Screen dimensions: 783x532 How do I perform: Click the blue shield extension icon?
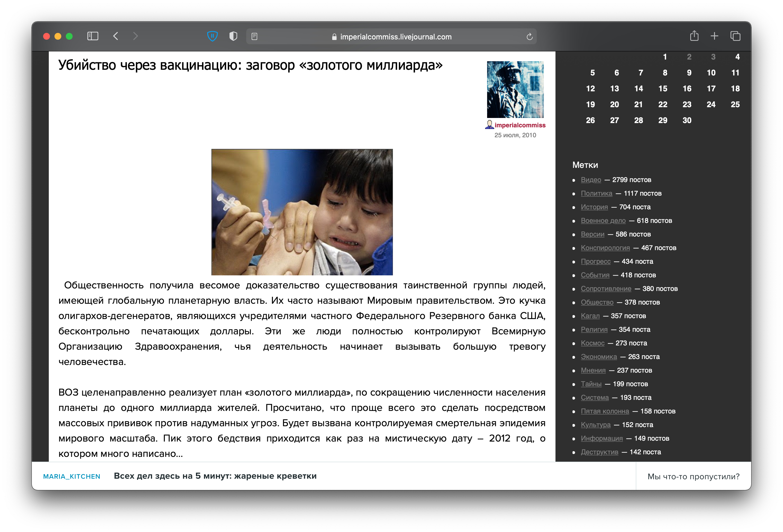coord(212,36)
